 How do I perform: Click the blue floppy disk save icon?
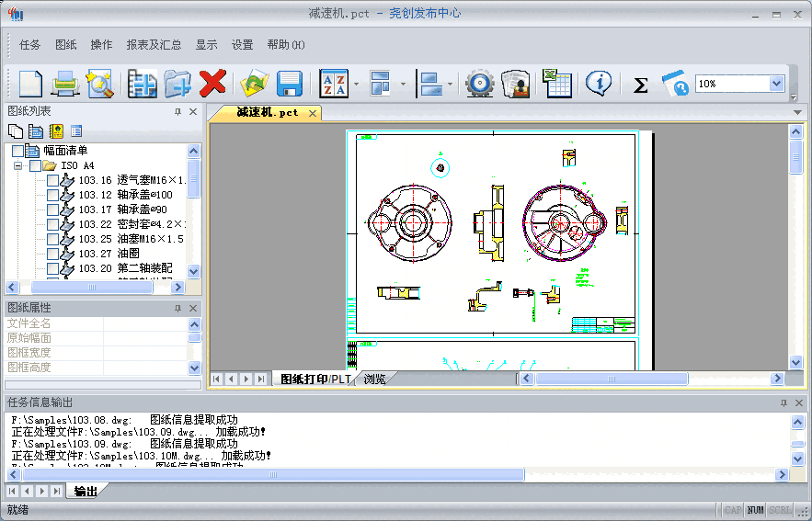pos(290,84)
